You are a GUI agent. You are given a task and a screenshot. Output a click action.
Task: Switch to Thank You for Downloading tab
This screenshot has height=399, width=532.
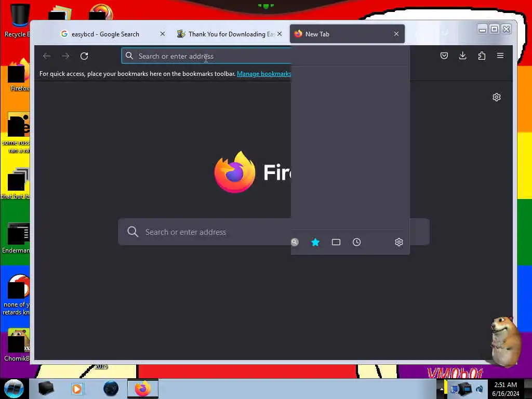pos(231,34)
